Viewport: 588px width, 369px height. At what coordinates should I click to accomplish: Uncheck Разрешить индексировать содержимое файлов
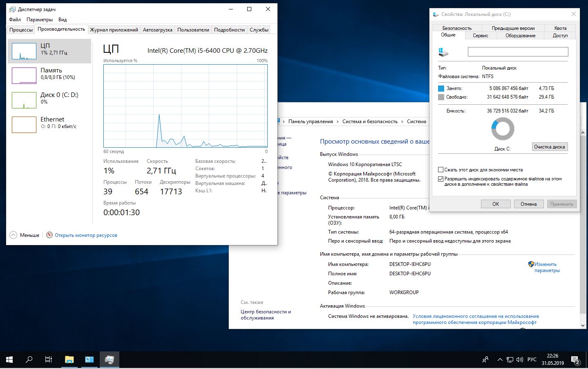[x=440, y=179]
